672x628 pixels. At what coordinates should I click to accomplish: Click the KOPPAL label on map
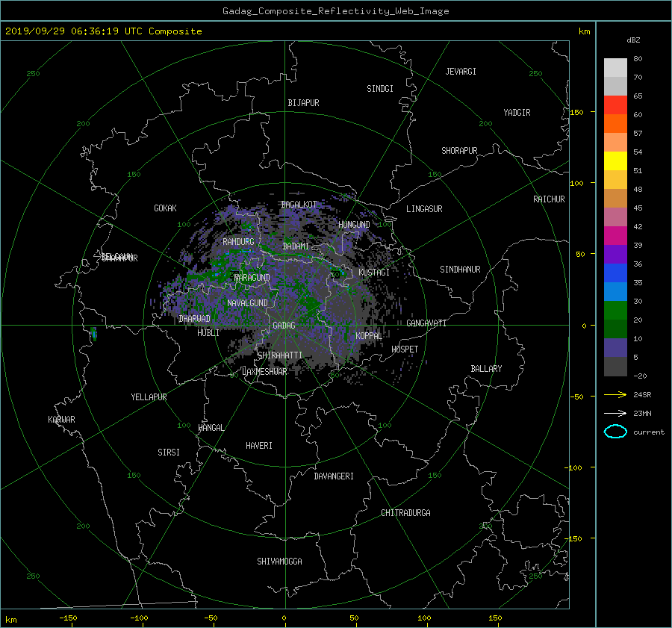click(369, 335)
